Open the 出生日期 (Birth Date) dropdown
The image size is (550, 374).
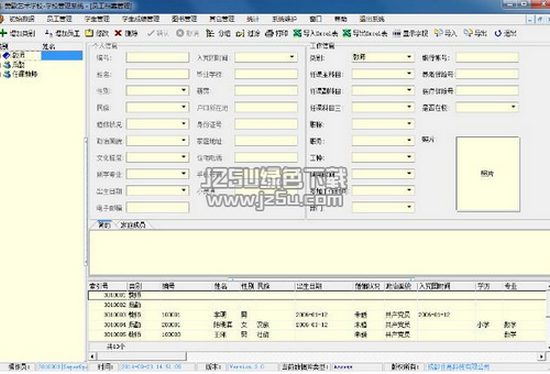pos(184,191)
